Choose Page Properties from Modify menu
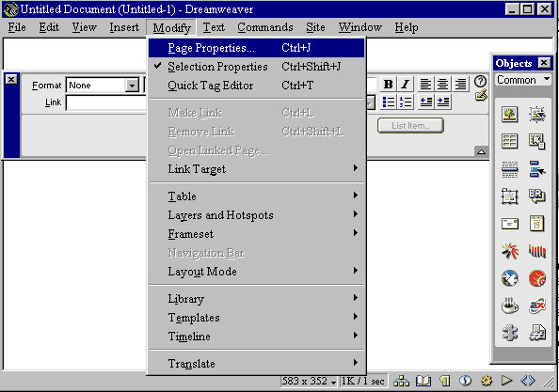This screenshot has height=392, width=559. tap(257, 48)
